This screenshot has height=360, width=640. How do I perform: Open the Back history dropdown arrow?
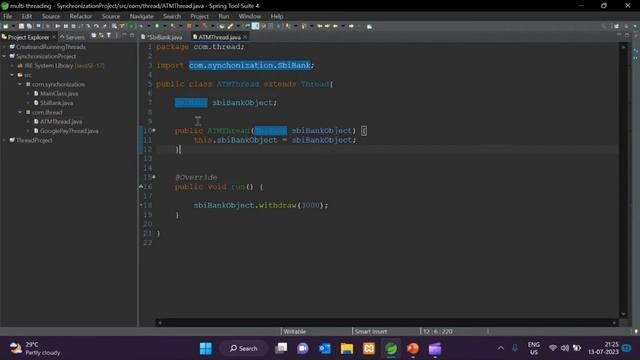343,26
